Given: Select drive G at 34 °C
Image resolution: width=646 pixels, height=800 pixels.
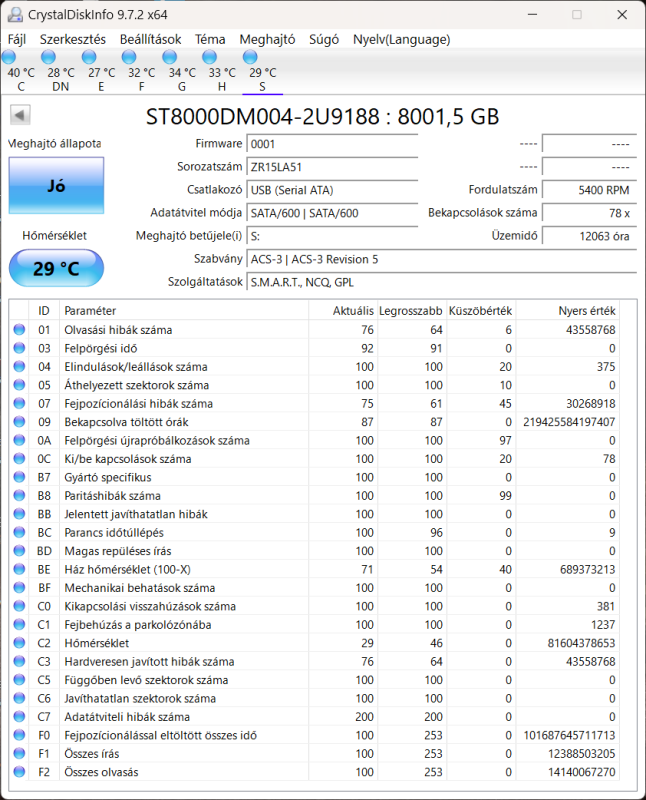Looking at the screenshot, I should click(182, 71).
